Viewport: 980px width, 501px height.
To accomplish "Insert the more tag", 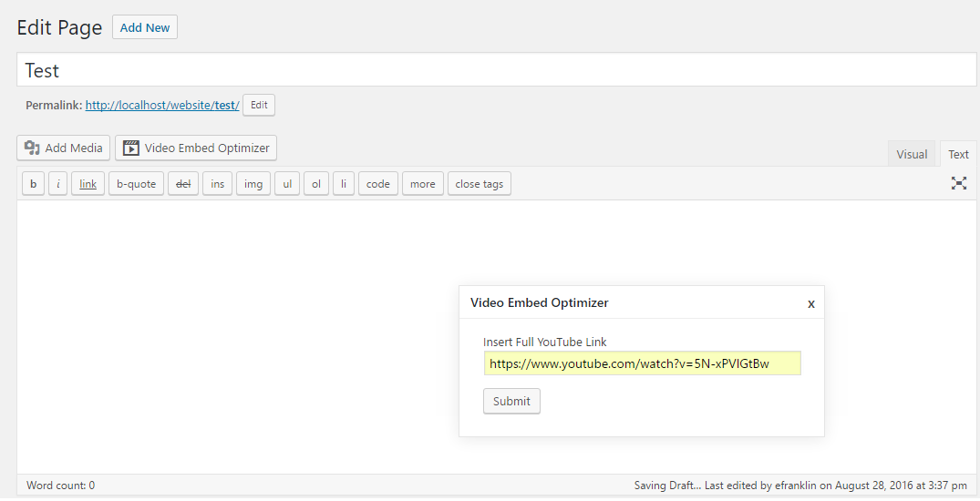I will 422,184.
